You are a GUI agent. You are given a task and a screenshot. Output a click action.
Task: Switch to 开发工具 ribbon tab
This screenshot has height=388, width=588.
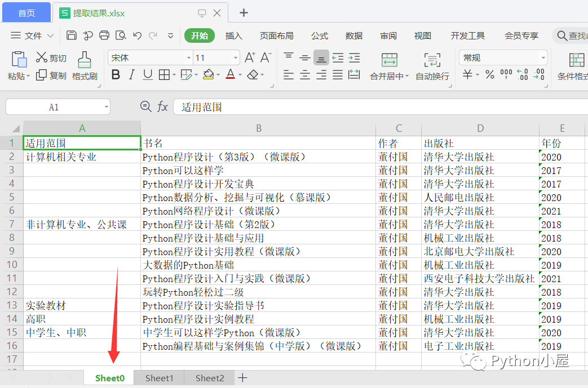pyautogui.click(x=467, y=35)
